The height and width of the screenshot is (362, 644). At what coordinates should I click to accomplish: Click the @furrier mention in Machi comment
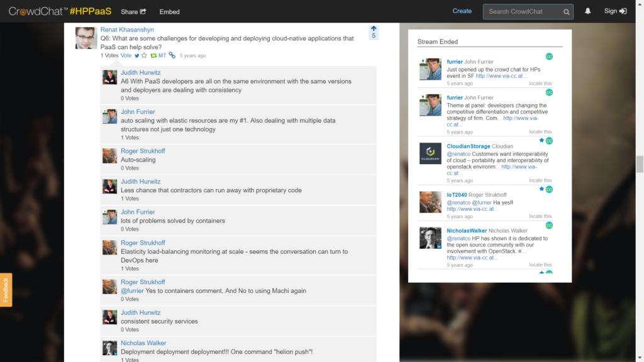pos(132,291)
